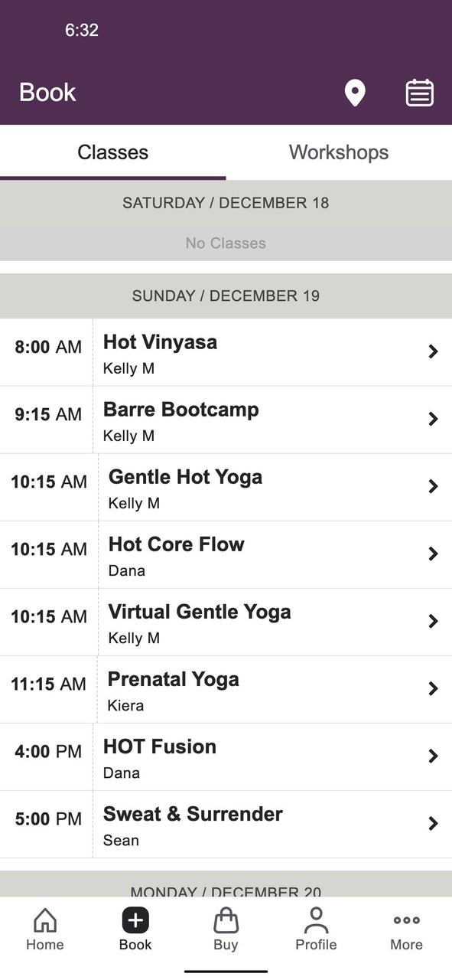452x980 pixels.
Task: Open the Buy shopping bag icon
Action: [x=226, y=923]
